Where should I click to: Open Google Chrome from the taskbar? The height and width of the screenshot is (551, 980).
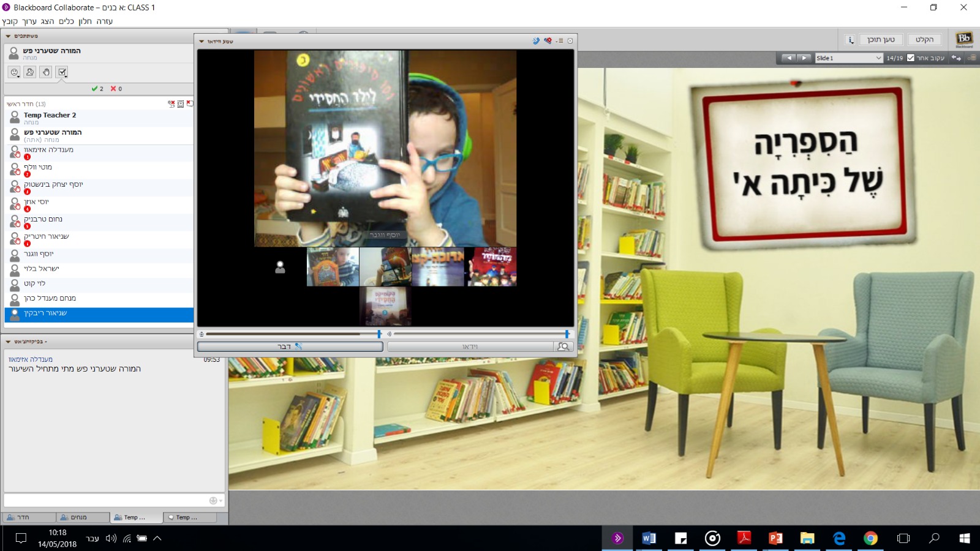click(x=870, y=538)
